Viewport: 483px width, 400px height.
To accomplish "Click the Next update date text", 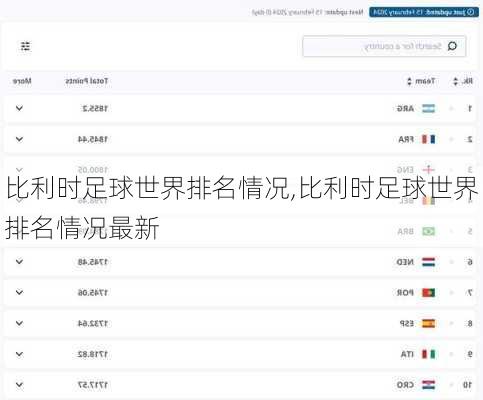I will [x=308, y=12].
